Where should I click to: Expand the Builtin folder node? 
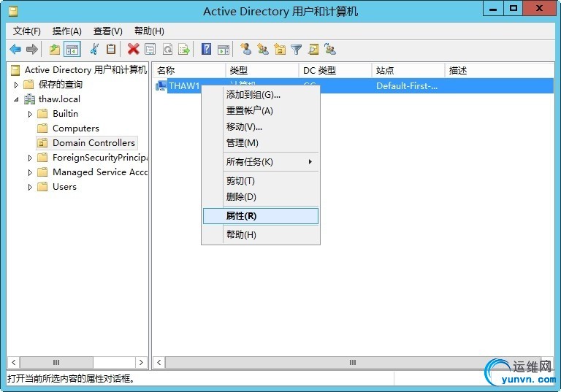point(30,114)
